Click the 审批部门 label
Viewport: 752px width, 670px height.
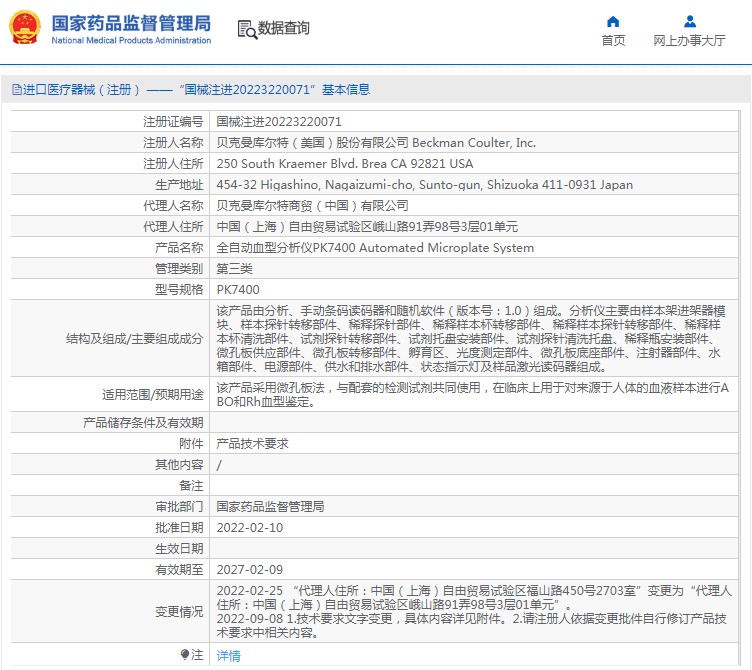[179, 506]
